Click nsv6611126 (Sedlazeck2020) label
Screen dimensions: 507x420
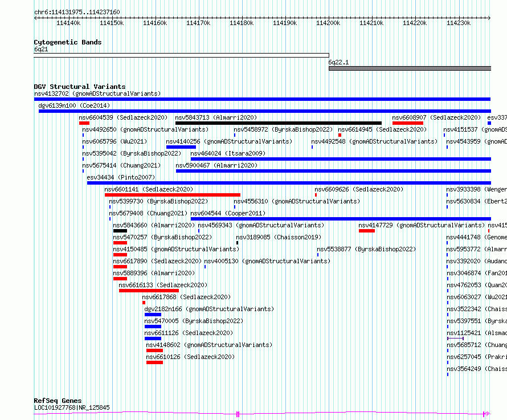(189, 333)
